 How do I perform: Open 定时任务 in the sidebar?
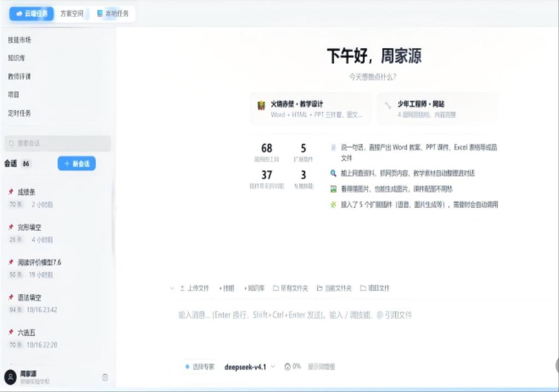tap(19, 113)
